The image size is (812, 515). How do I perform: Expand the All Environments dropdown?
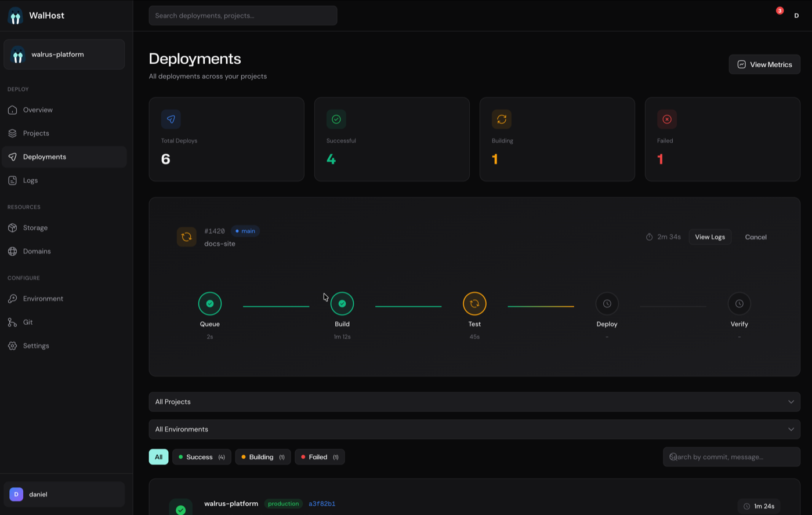click(474, 429)
